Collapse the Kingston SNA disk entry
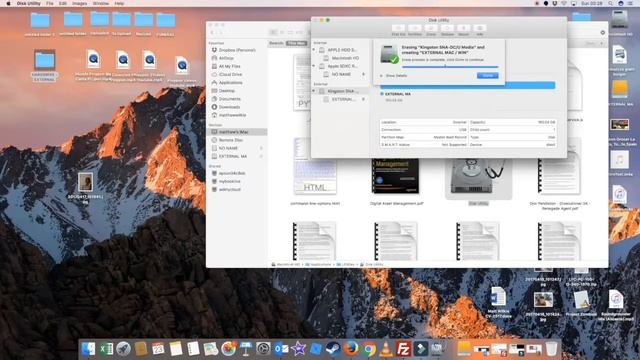640x360 pixels. (314, 91)
